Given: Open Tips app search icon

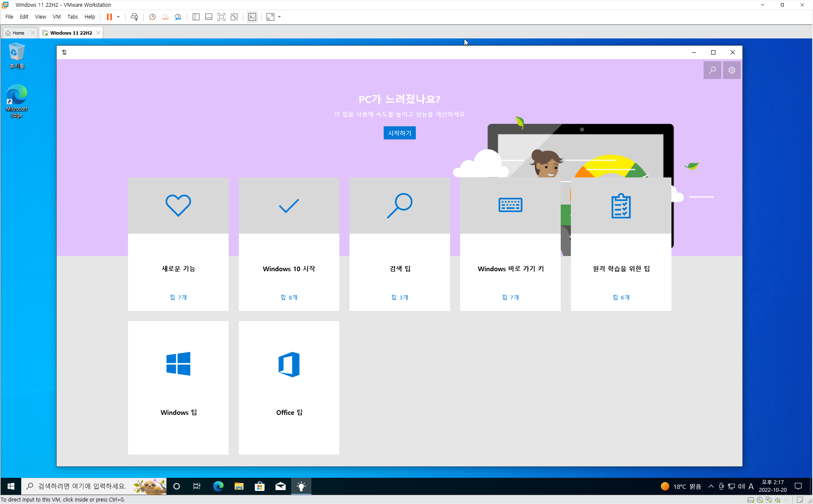Looking at the screenshot, I should coord(712,70).
